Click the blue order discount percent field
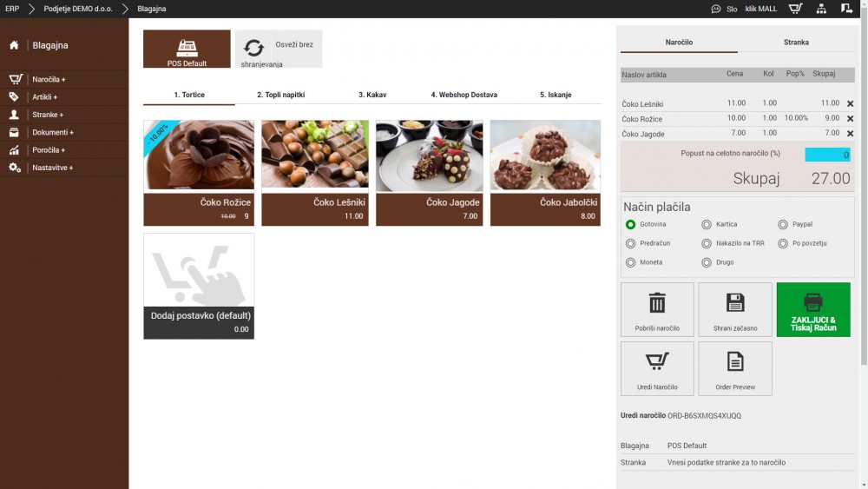The height and width of the screenshot is (489, 868). (x=827, y=155)
